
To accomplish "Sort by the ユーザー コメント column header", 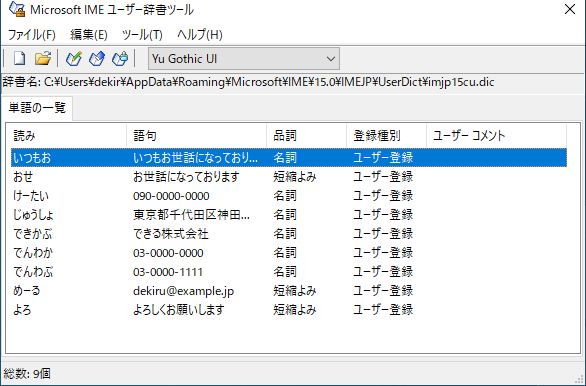I will tap(496, 136).
